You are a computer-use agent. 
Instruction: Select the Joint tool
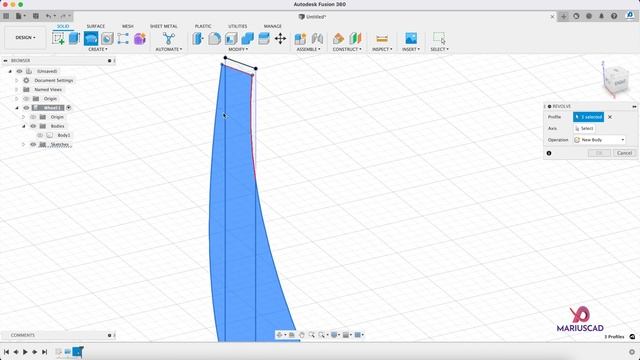(x=317, y=39)
